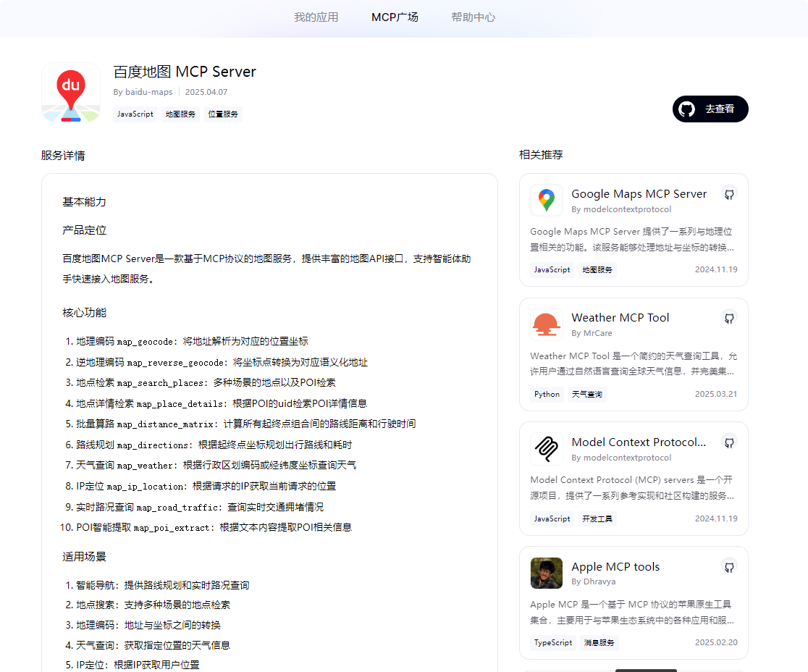
Task: Open the Google Maps MCP Server title link
Action: point(639,194)
